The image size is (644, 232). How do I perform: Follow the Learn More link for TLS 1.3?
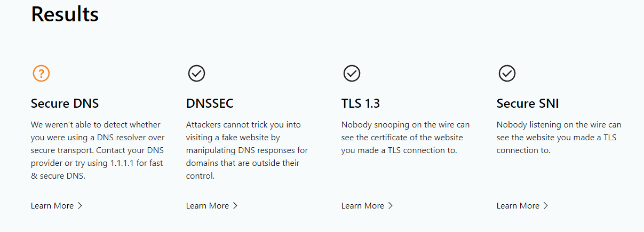tap(363, 206)
